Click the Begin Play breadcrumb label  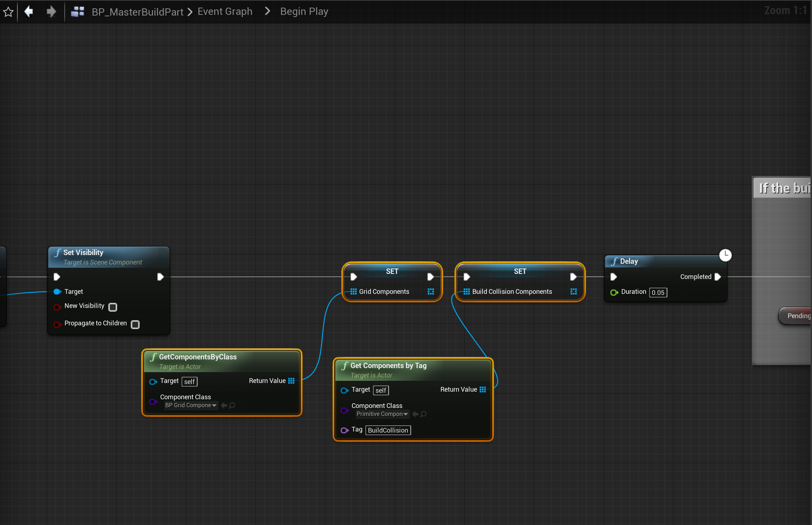coord(304,12)
